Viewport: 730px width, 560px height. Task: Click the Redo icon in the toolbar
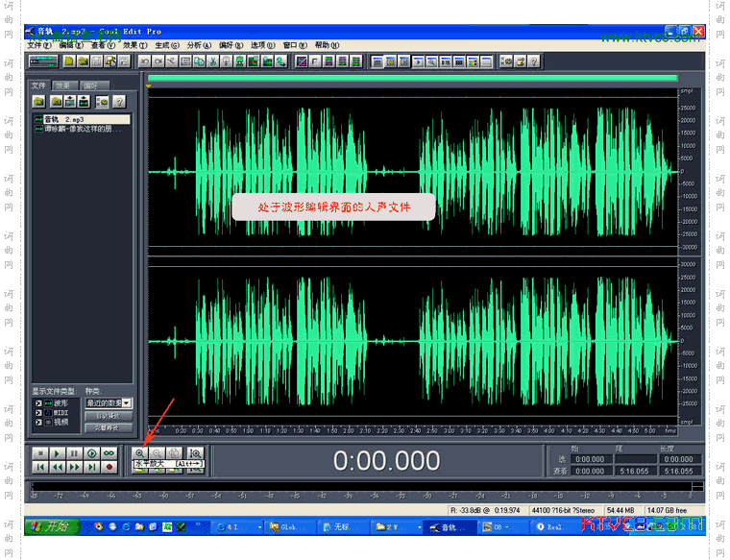[x=158, y=61]
